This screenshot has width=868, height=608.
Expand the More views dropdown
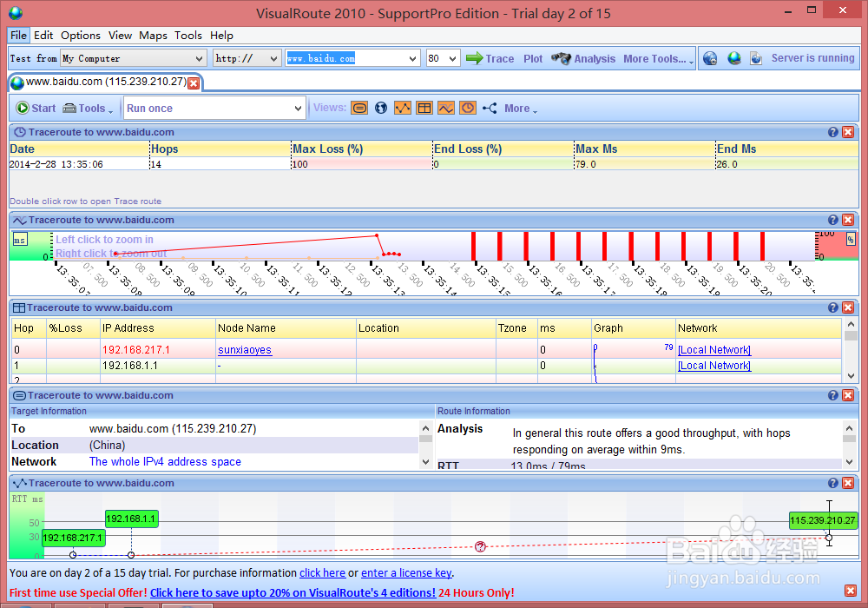[520, 108]
